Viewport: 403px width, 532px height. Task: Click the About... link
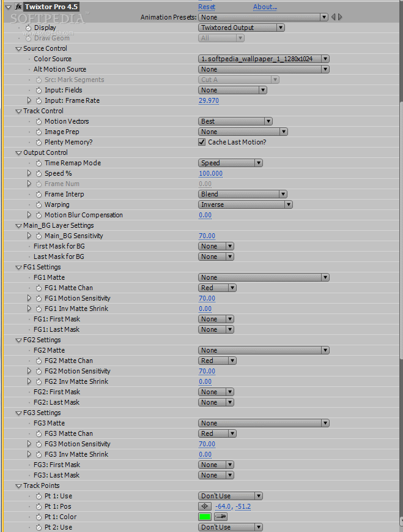click(265, 7)
